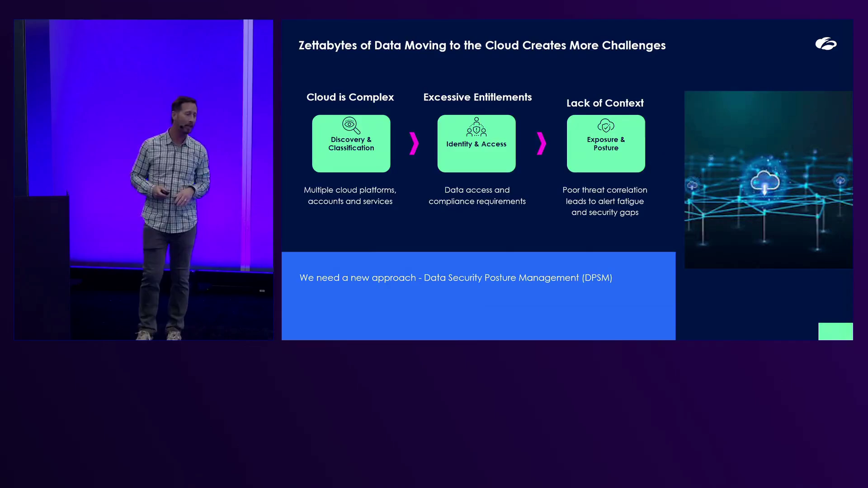Click the slide title about Zettabytes
Screen dimensions: 868x488
coord(482,45)
